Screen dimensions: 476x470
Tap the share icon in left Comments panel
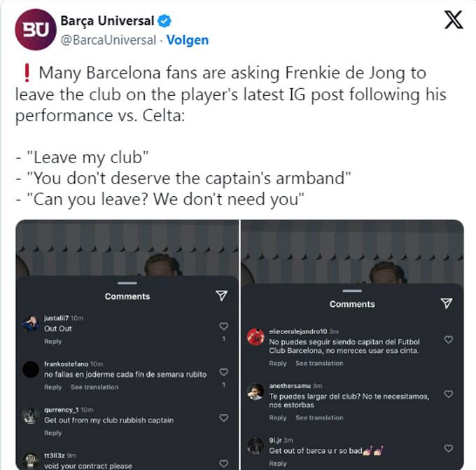pos(221,296)
